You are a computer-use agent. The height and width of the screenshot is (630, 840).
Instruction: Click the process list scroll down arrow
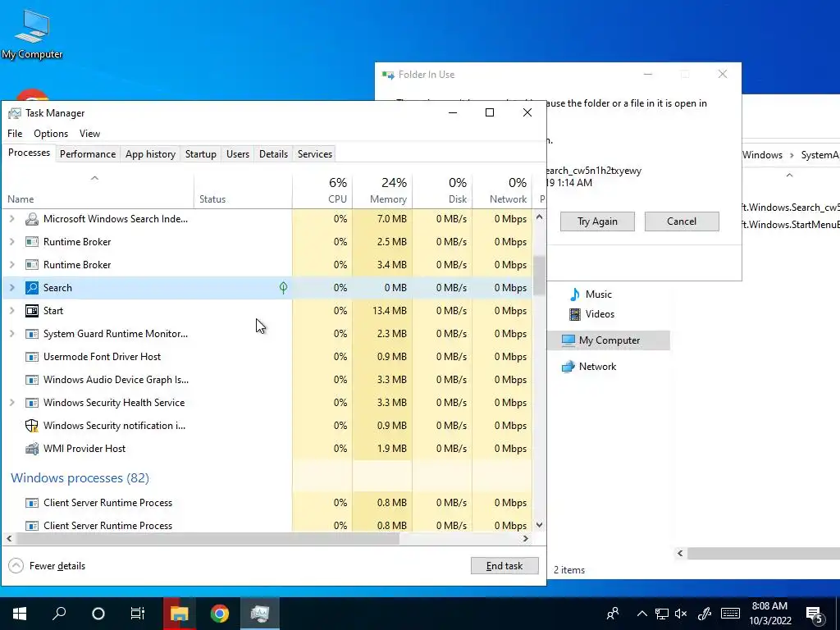[x=540, y=525]
